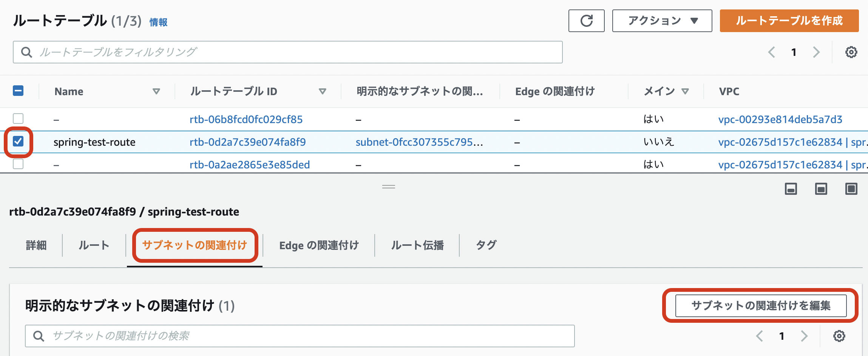
Task: Open the タグ tab
Action: [487, 245]
